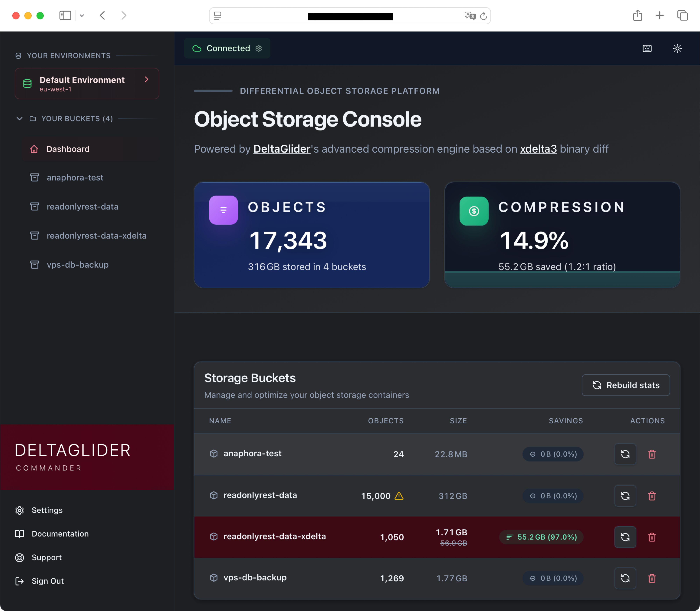Click the 55.2 GB (97.0%) savings badge

point(541,537)
